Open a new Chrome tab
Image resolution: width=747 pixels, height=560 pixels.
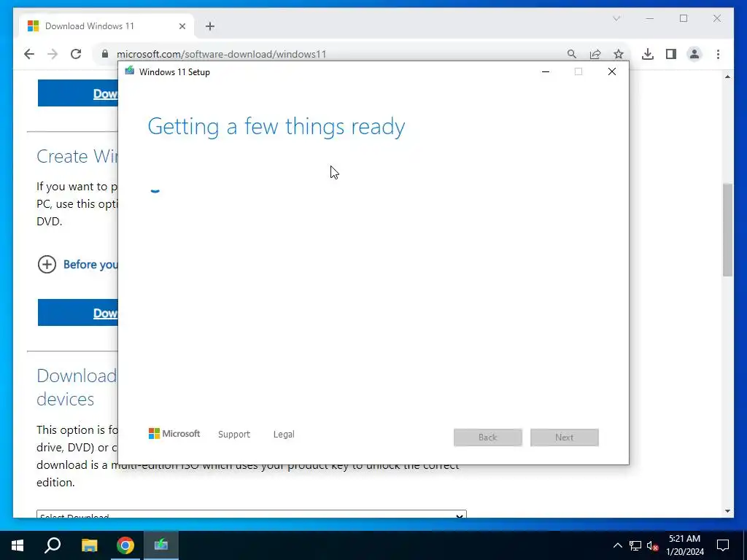[210, 26]
